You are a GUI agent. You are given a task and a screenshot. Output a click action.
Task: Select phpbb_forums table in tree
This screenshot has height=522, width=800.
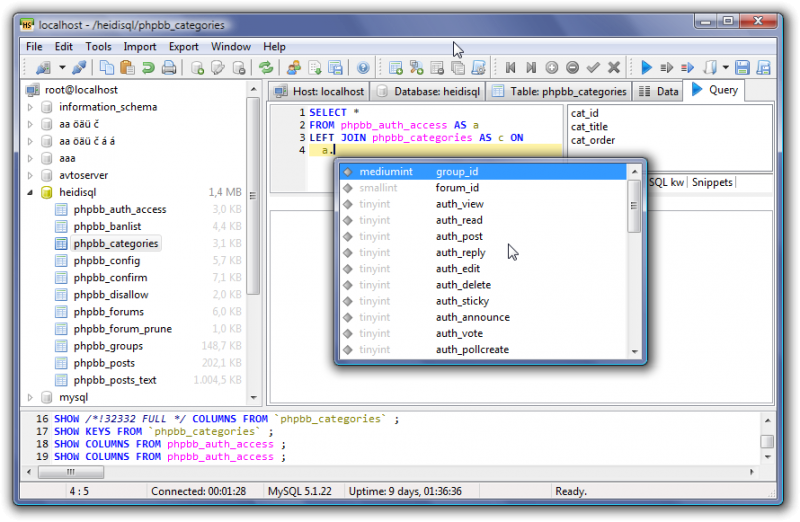(x=109, y=311)
